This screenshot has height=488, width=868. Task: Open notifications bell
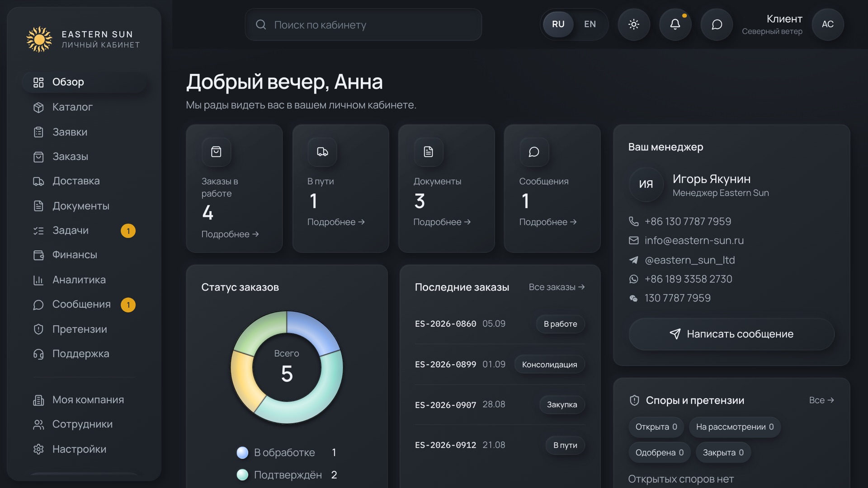pos(675,24)
